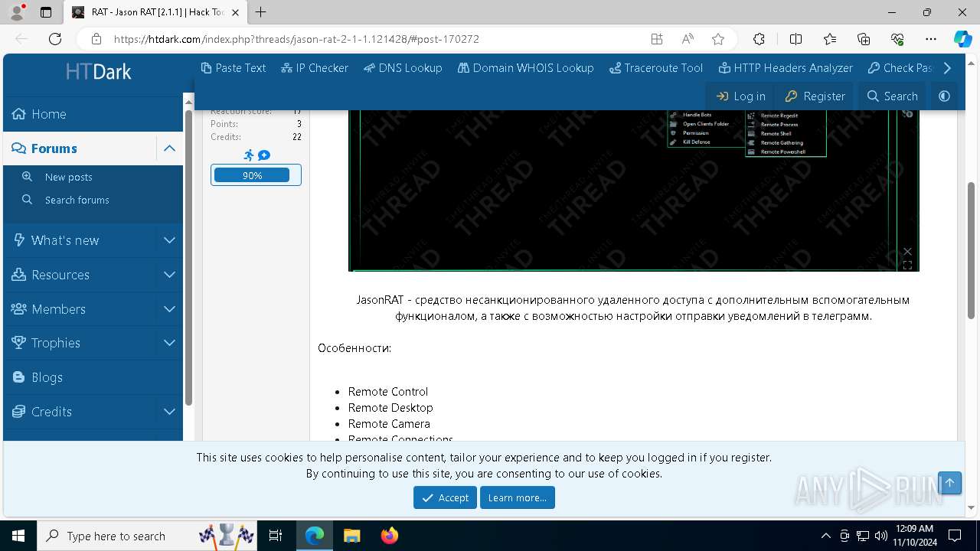Click the volume icon in system tray
Image resolution: width=980 pixels, height=551 pixels.
click(x=880, y=536)
